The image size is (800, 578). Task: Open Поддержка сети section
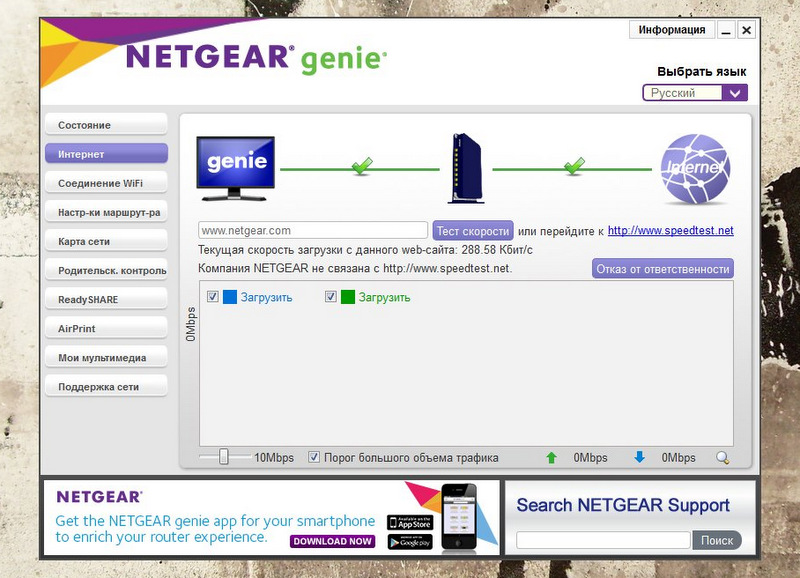106,387
